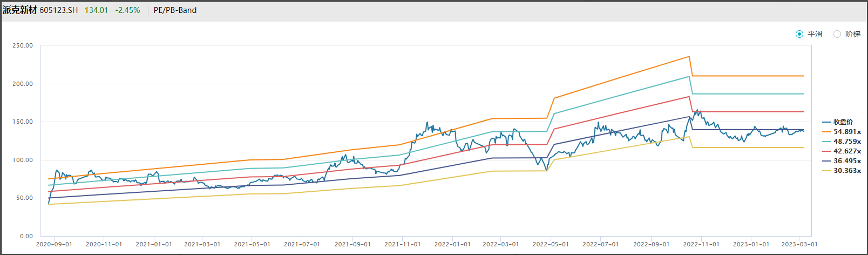Toggle the 42.627x red band legend
The width and height of the screenshot is (868, 255).
[x=842, y=151]
